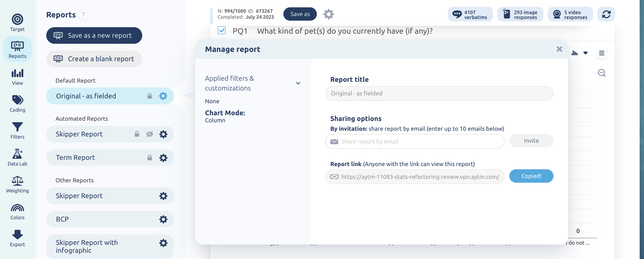
Task: Open the 4107 verbatims panel
Action: [x=470, y=14]
